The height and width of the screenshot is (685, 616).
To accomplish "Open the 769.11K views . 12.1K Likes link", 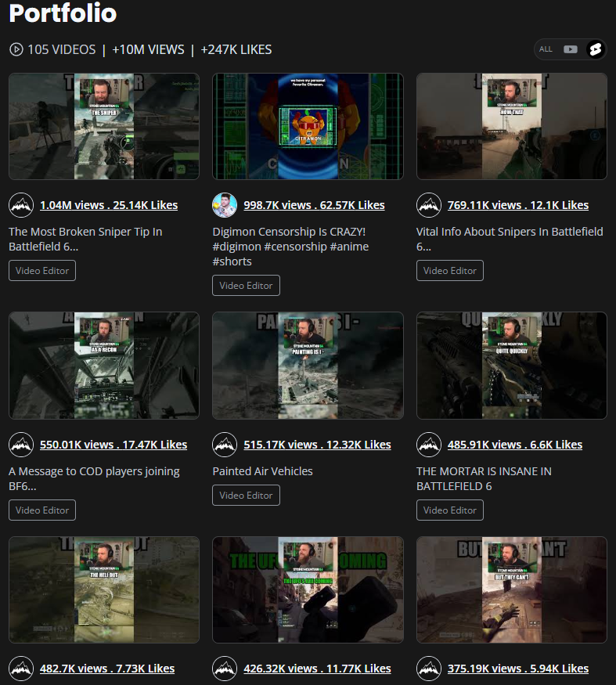I will click(x=517, y=205).
